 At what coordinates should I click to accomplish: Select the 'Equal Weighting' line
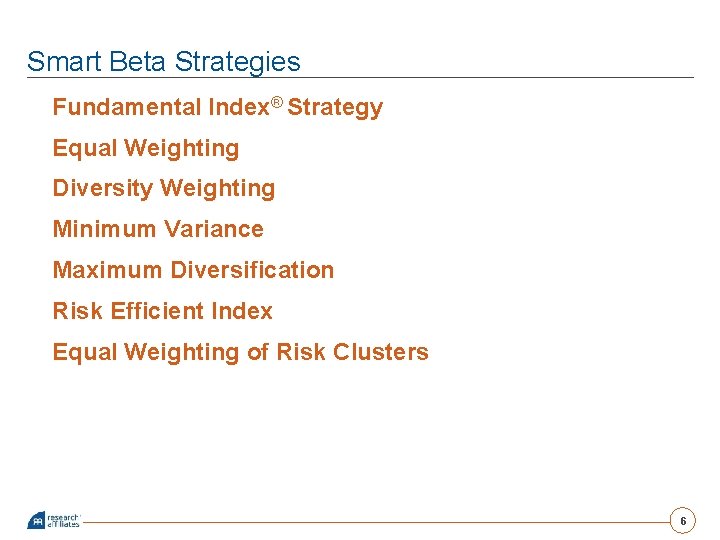point(146,148)
